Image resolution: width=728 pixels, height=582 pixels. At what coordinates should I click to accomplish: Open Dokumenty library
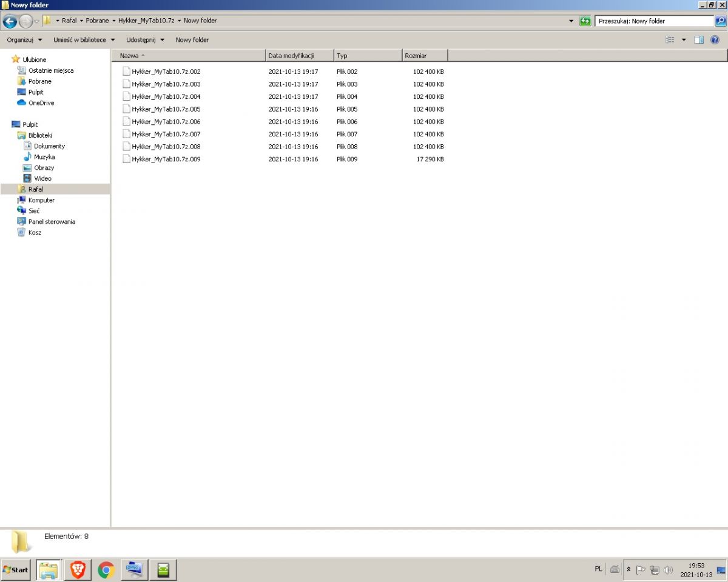(49, 146)
